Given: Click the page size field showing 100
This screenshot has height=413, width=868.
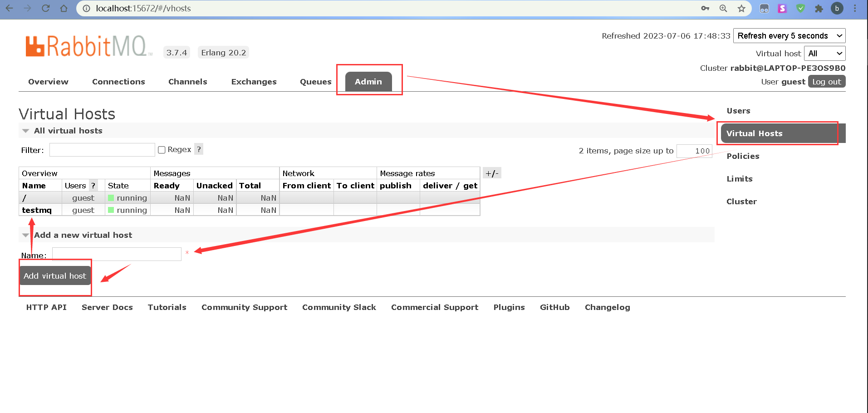Looking at the screenshot, I should click(694, 151).
